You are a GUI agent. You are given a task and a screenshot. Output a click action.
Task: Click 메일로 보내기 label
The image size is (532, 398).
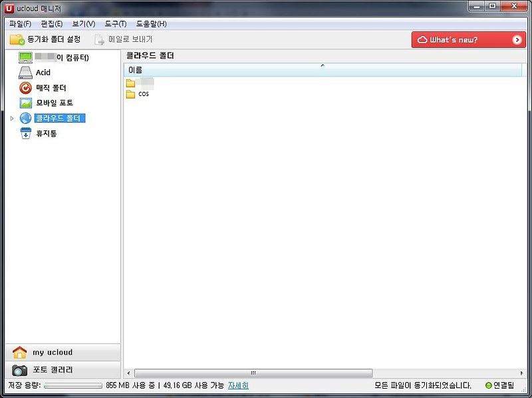click(130, 39)
